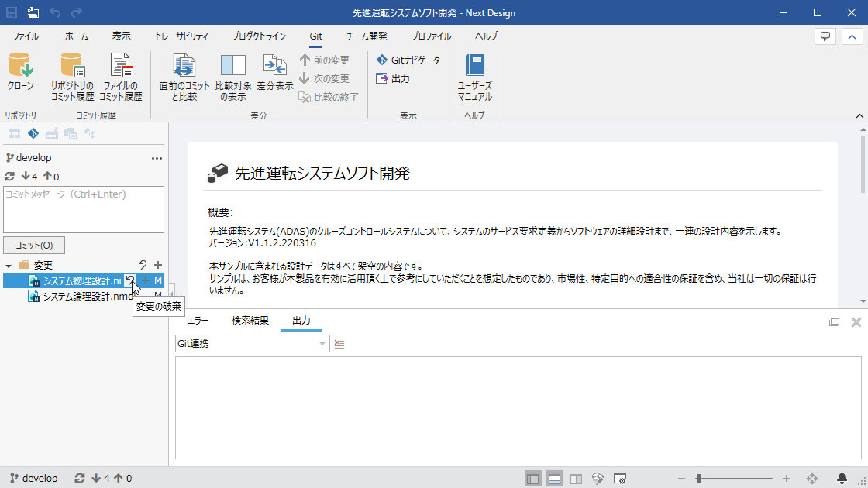The width and height of the screenshot is (868, 488).
Task: Show the Output pane from the ribbon
Action: tap(393, 78)
